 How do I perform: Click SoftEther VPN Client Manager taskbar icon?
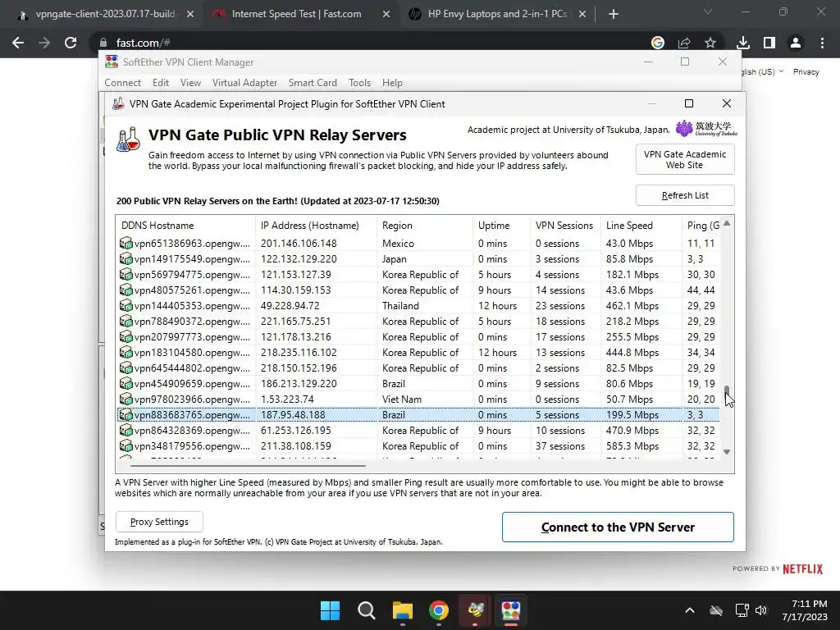510,610
